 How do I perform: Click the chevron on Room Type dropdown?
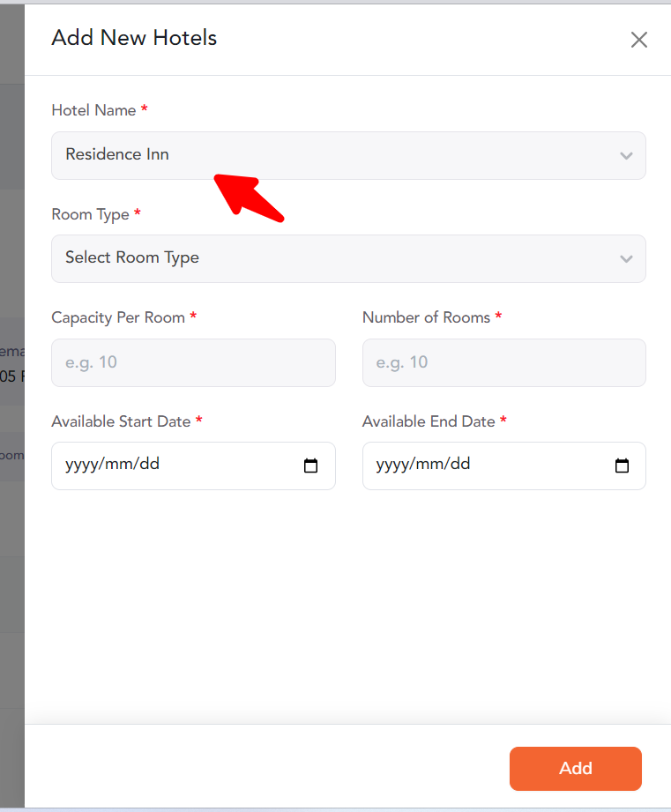click(626, 258)
